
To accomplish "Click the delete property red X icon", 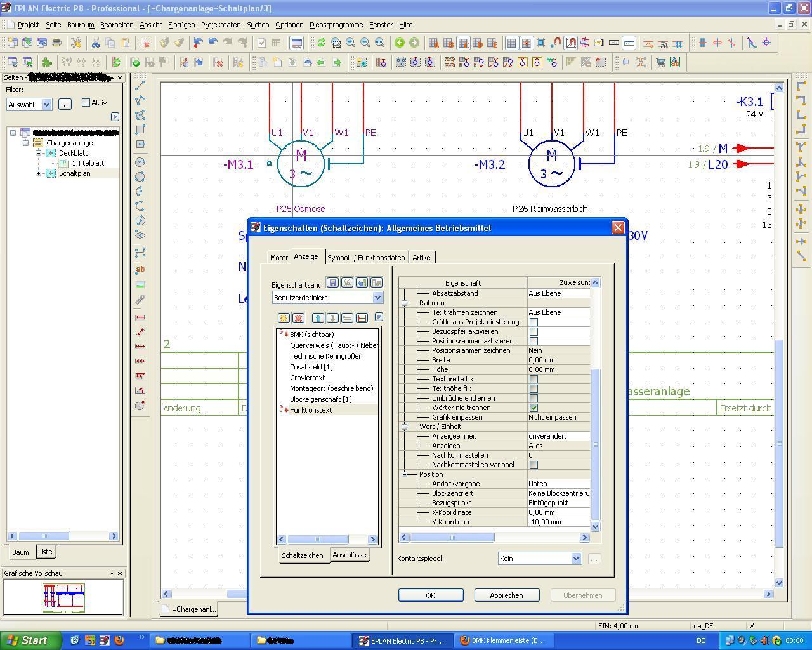I will [298, 317].
